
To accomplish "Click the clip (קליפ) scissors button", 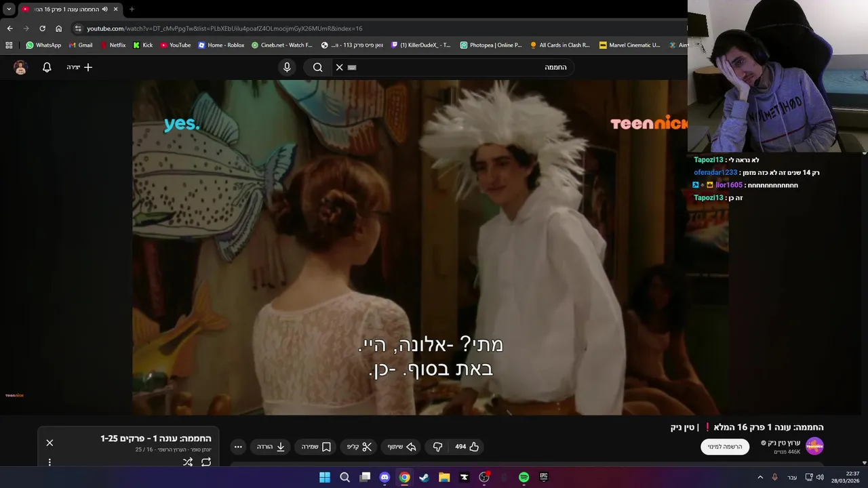I will point(359,447).
